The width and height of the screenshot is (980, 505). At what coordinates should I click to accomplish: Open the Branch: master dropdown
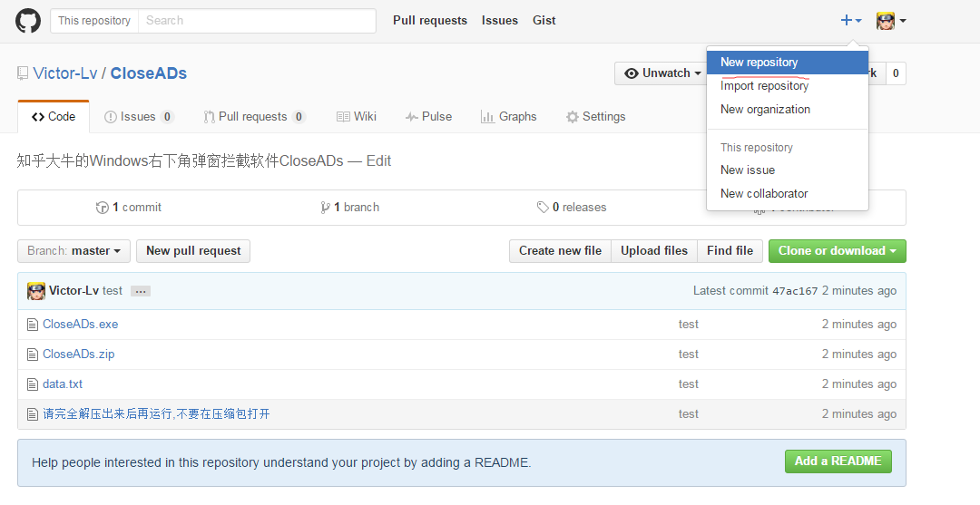73,251
